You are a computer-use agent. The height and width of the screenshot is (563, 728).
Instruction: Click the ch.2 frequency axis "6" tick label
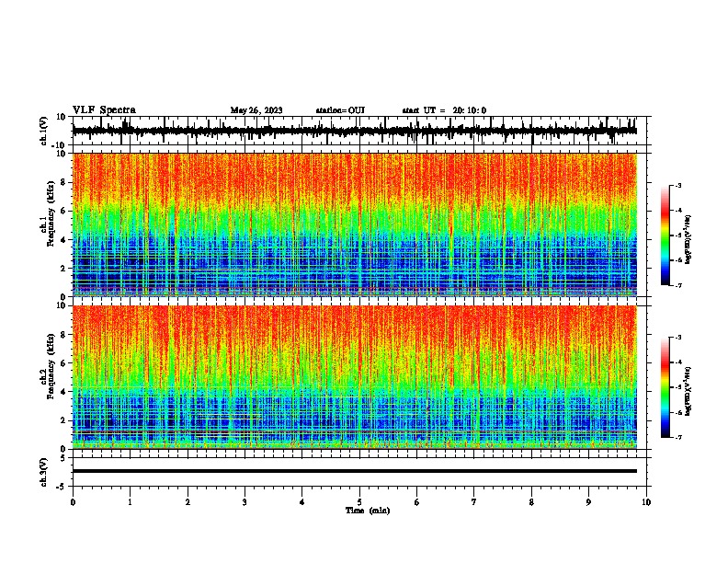pyautogui.click(x=63, y=363)
